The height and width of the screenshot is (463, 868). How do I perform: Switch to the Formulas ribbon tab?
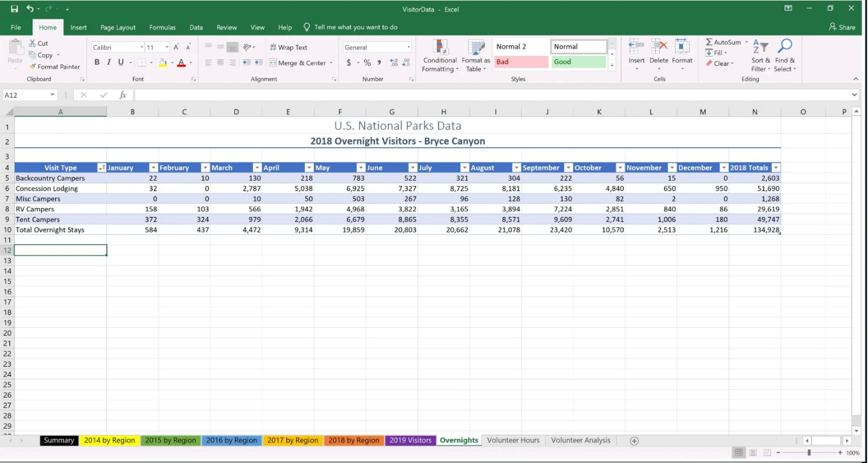[162, 27]
